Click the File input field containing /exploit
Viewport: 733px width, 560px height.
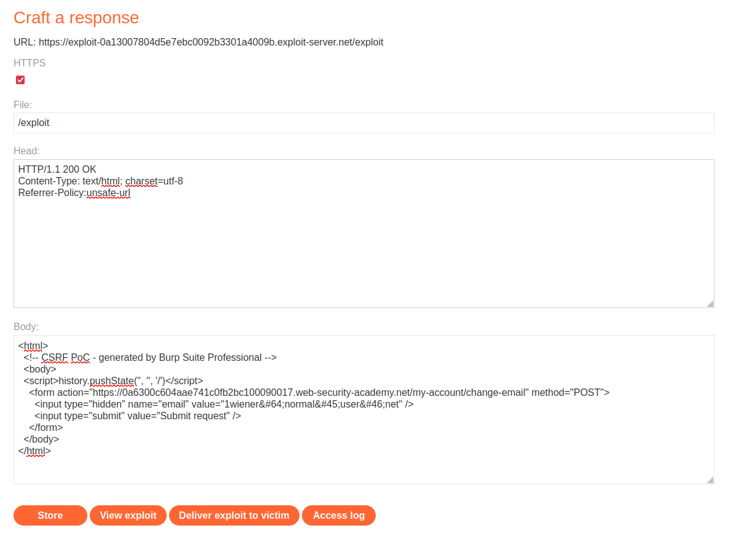click(x=363, y=123)
